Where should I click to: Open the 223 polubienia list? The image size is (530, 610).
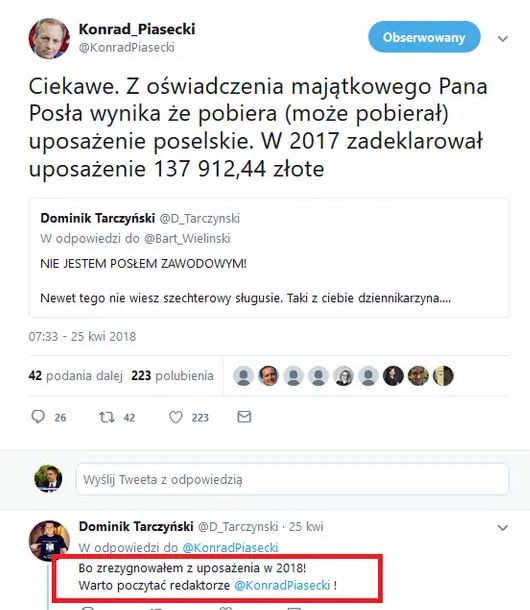[172, 376]
